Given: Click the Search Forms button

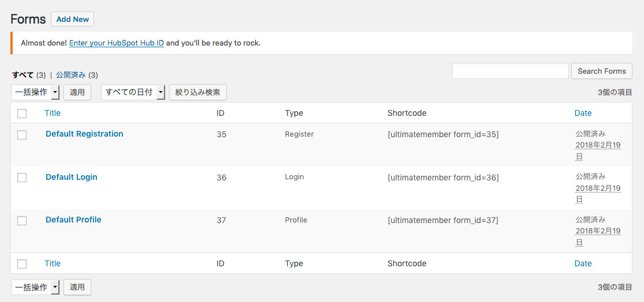Looking at the screenshot, I should (x=602, y=71).
